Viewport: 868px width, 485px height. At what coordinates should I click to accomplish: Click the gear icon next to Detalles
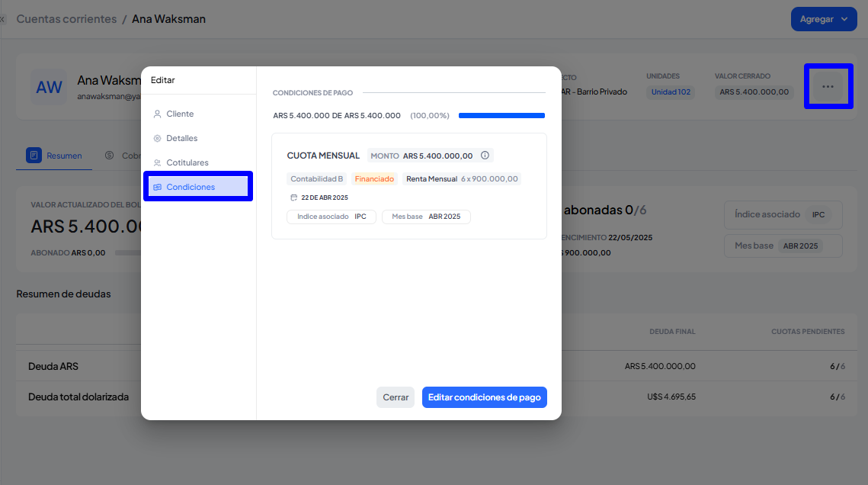point(158,139)
